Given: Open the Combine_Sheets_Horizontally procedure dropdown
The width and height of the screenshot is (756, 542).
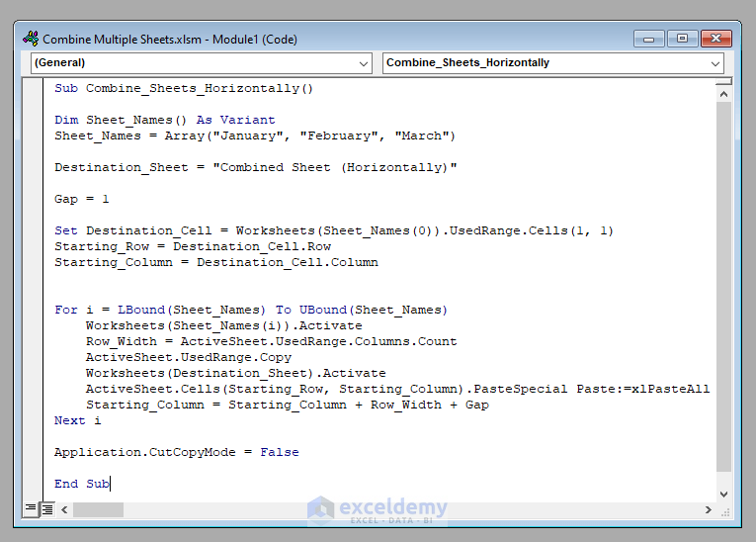Looking at the screenshot, I should pos(714,63).
